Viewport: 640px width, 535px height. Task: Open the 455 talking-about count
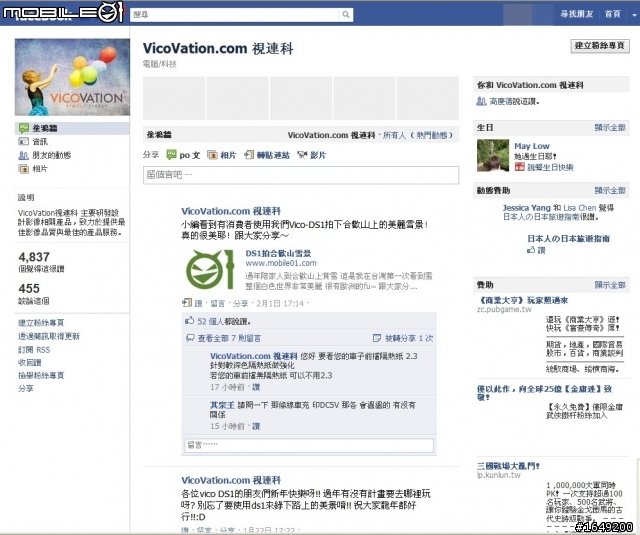pyautogui.click(x=29, y=289)
